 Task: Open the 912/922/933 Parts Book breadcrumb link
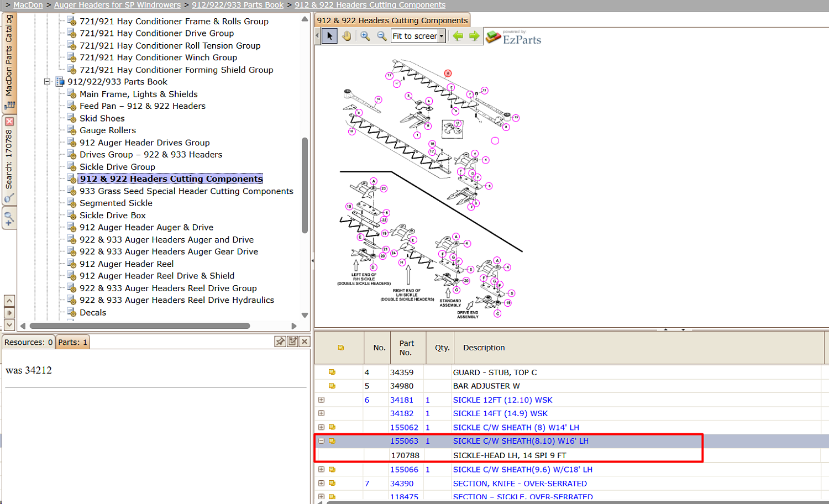pyautogui.click(x=238, y=5)
